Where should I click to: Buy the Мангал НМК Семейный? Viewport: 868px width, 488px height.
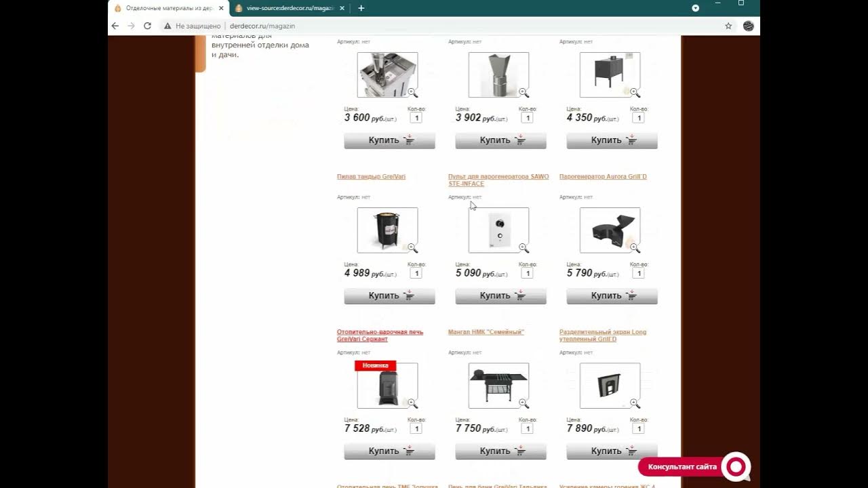tap(500, 451)
